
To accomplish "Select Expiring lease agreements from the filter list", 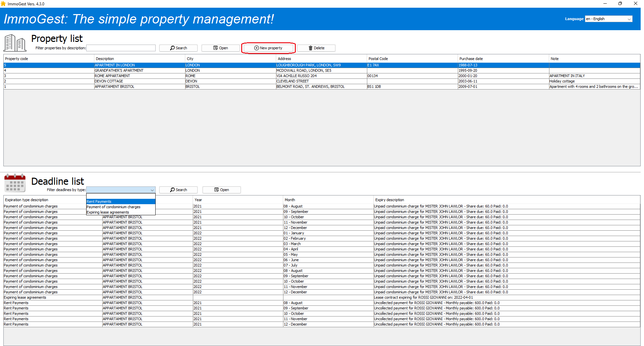I will (108, 212).
